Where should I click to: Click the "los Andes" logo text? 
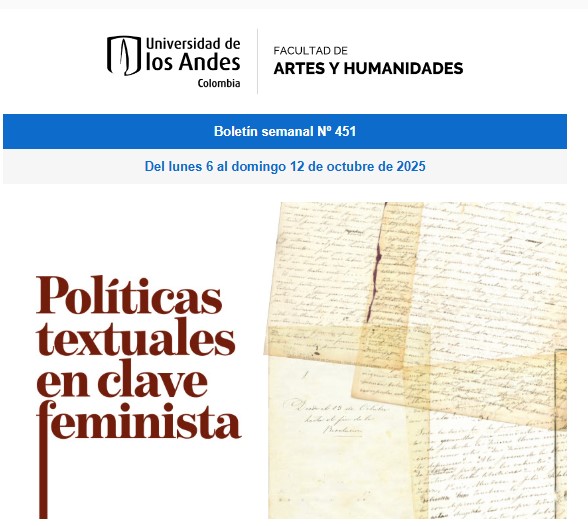[x=193, y=62]
